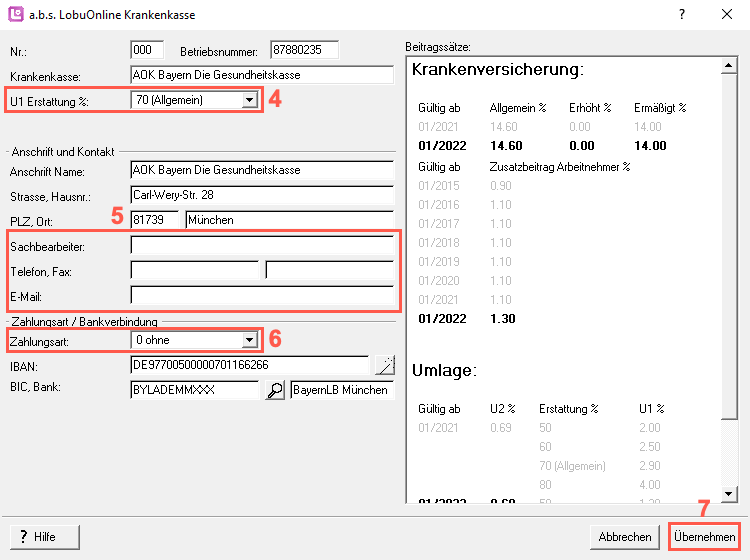Edit the Betriebsnummer field

[x=304, y=50]
